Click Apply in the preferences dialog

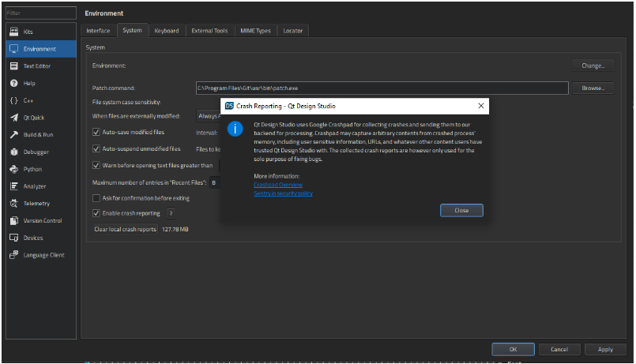coord(605,350)
